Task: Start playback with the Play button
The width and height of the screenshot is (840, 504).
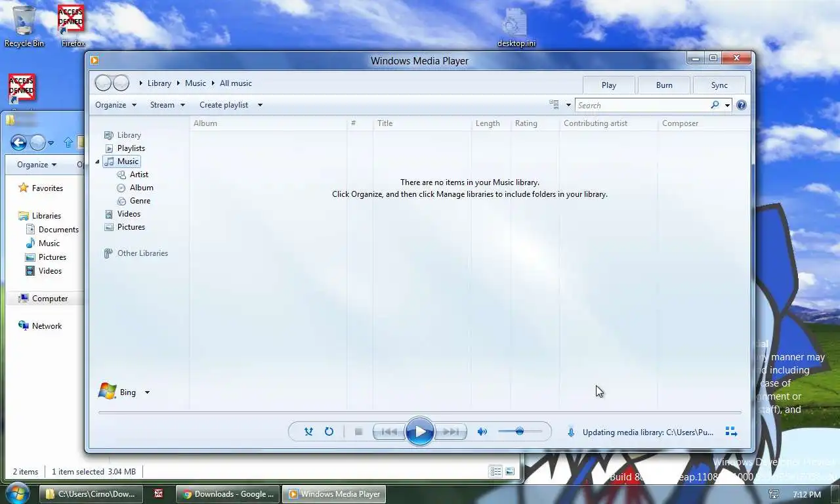Action: 420,432
